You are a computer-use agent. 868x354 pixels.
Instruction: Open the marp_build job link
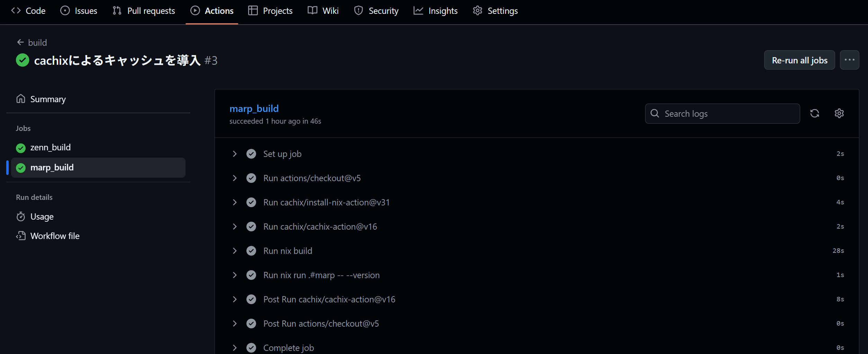click(x=254, y=108)
